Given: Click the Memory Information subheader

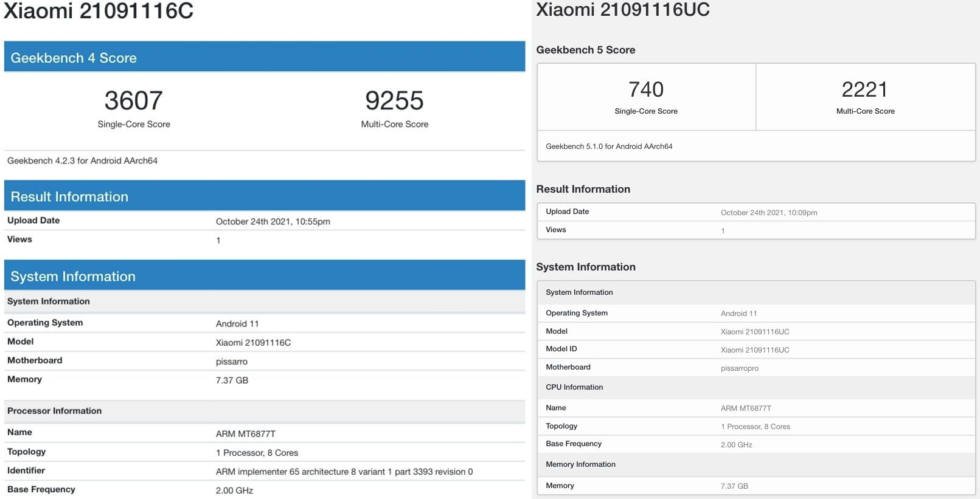Looking at the screenshot, I should pos(580,464).
